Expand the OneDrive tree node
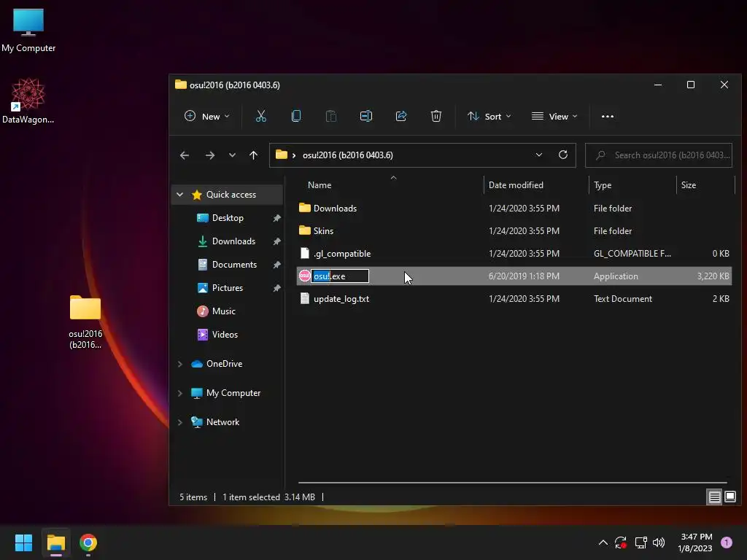Viewport: 747px width, 560px height. (179, 364)
